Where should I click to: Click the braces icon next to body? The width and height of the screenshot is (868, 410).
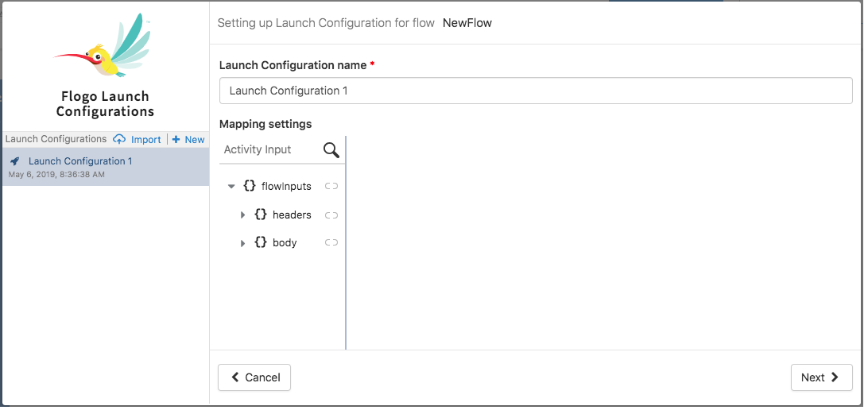(x=261, y=242)
